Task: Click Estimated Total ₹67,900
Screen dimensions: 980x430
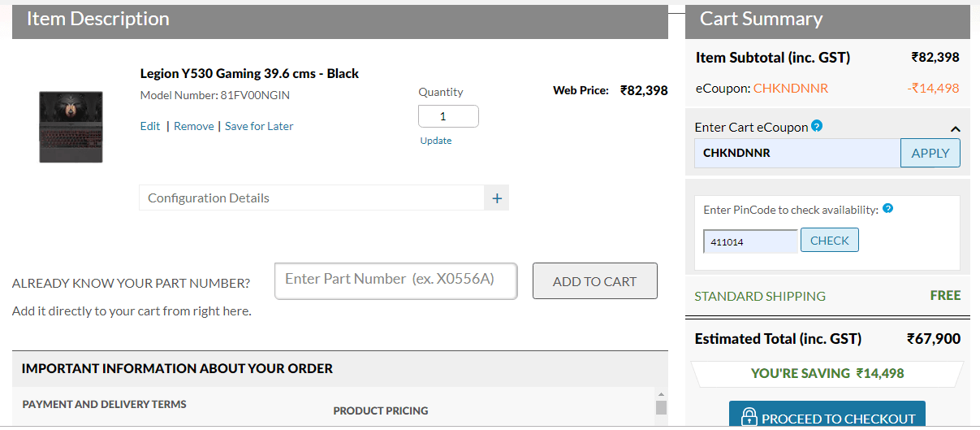Action: point(934,338)
